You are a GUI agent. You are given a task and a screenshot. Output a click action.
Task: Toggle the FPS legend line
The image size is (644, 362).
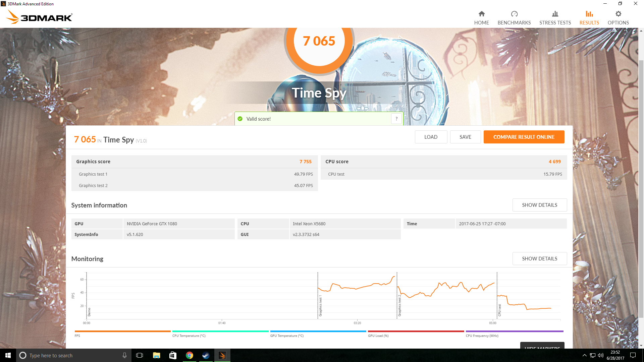pos(122,333)
